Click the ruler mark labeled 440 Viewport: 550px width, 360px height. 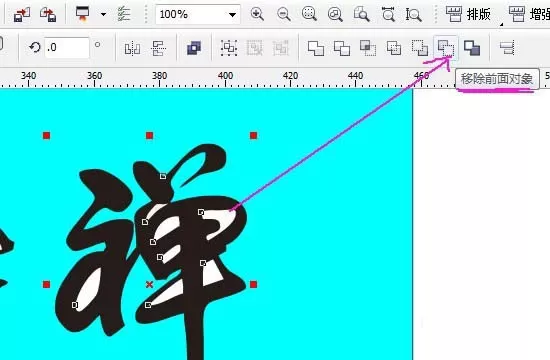355,76
